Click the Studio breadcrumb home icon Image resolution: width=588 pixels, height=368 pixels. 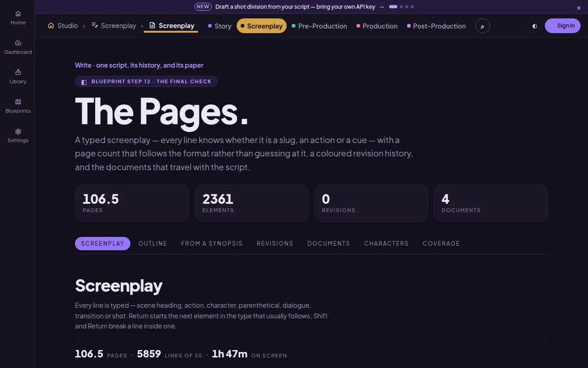63,26
